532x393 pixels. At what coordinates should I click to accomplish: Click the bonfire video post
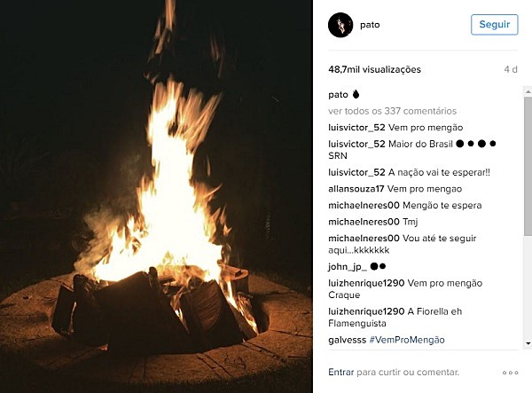[x=156, y=197]
